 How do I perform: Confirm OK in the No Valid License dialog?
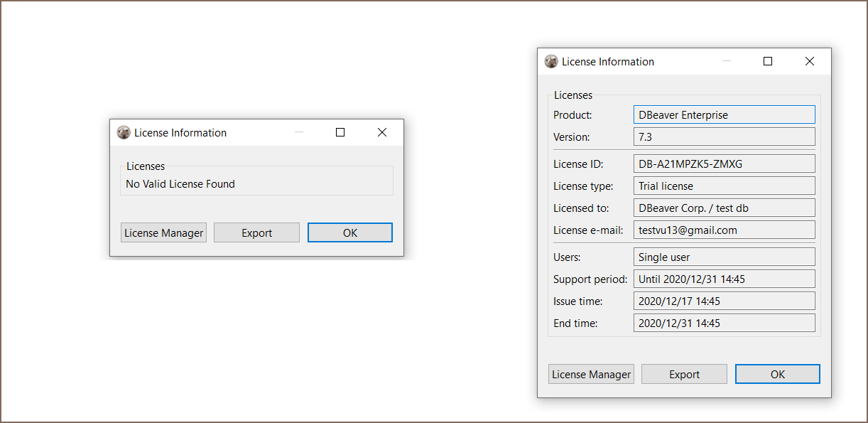pyautogui.click(x=349, y=232)
